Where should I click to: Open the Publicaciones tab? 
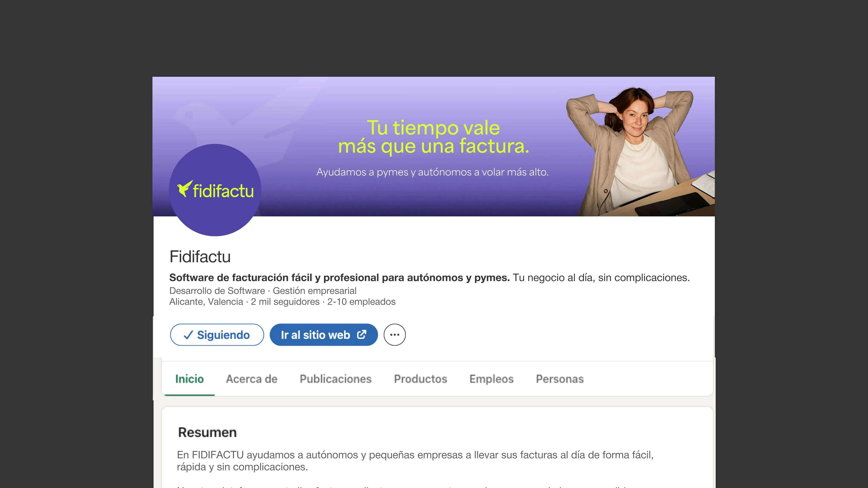pos(336,379)
